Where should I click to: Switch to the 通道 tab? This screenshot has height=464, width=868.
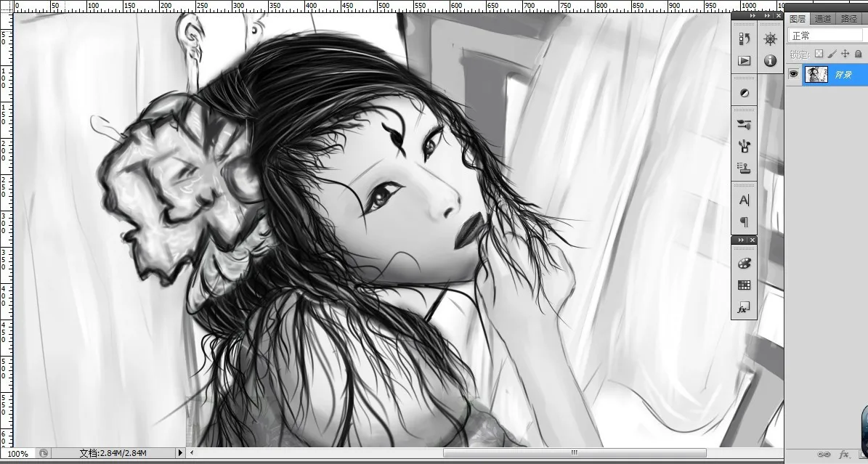coord(822,19)
